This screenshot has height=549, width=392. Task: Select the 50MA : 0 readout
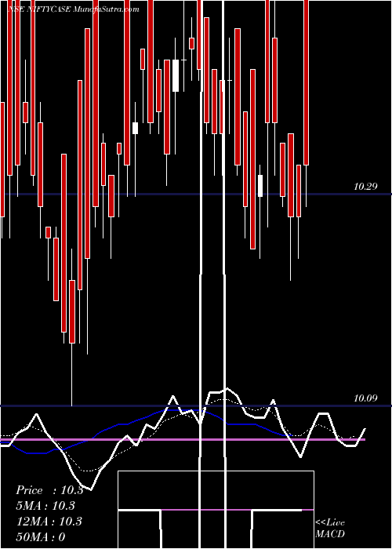coord(41,537)
